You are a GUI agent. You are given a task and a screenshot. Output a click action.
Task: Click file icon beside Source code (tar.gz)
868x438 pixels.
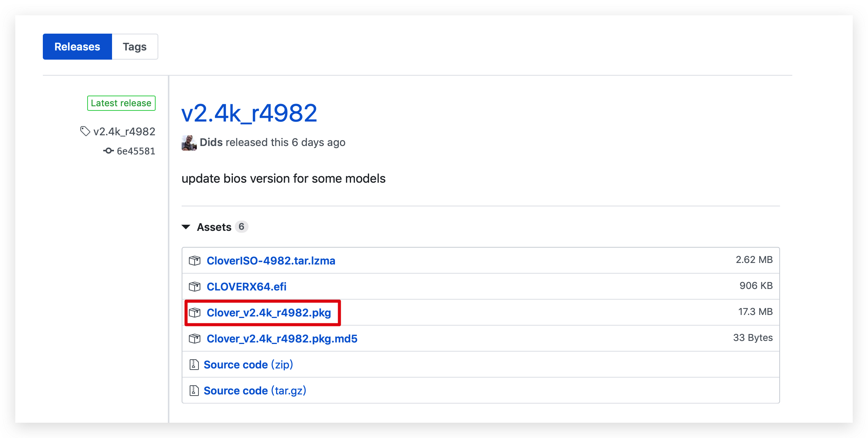194,391
